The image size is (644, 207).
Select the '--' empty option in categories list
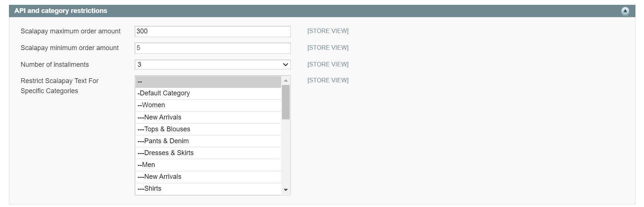click(x=208, y=82)
